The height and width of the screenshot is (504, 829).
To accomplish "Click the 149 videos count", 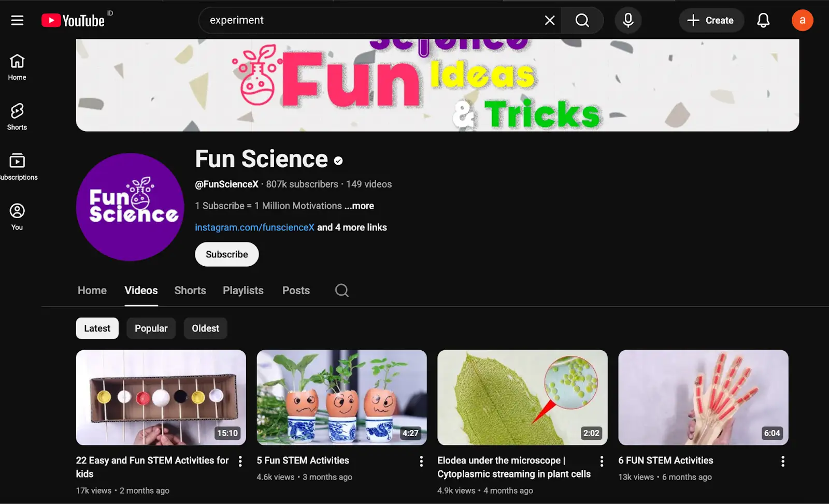I will pyautogui.click(x=369, y=184).
